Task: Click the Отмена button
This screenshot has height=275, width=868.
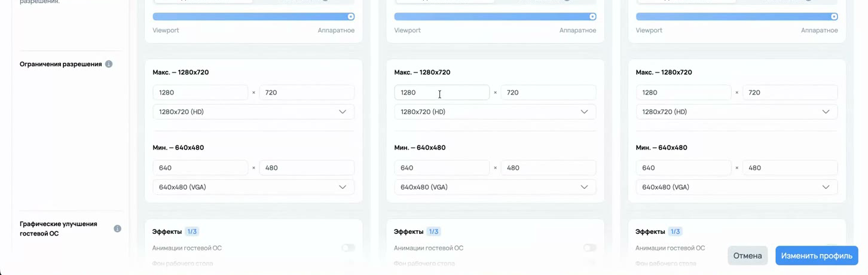Action: pyautogui.click(x=747, y=255)
